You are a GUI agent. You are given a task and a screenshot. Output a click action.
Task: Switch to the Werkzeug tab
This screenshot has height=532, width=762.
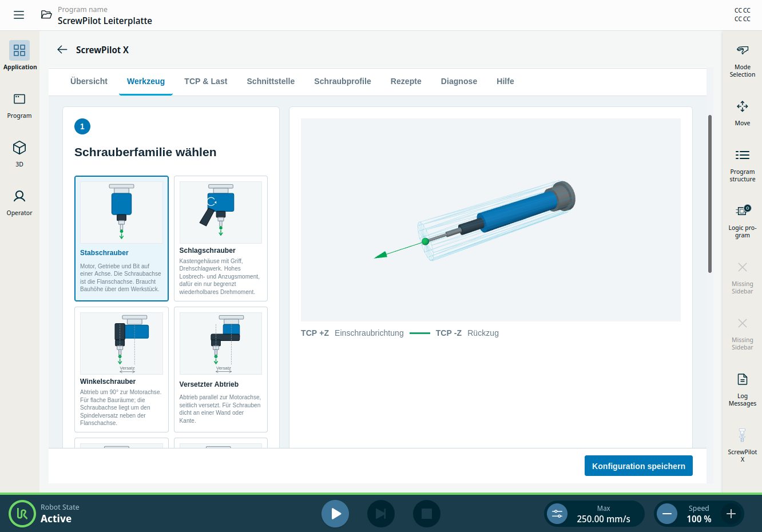tap(146, 81)
